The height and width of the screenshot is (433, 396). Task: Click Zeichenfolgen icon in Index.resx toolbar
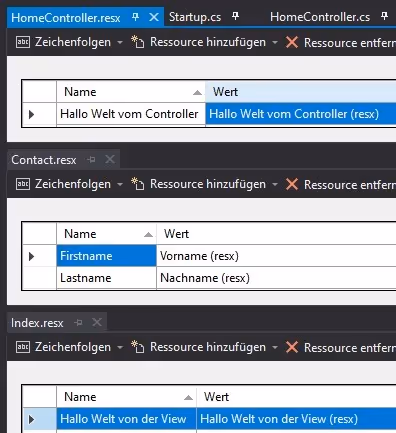coord(23,347)
